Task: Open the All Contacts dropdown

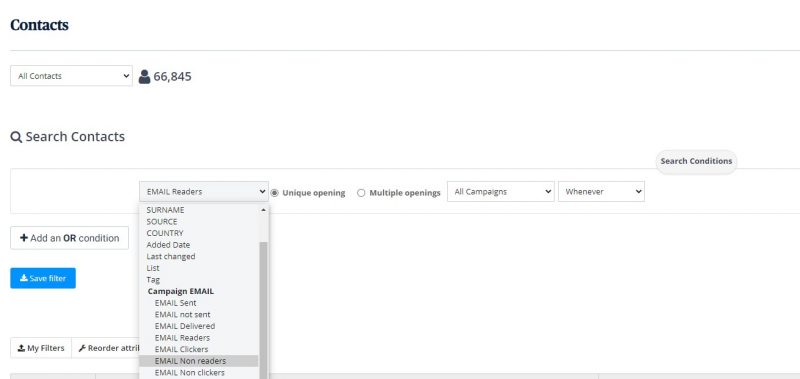Action: coord(71,76)
